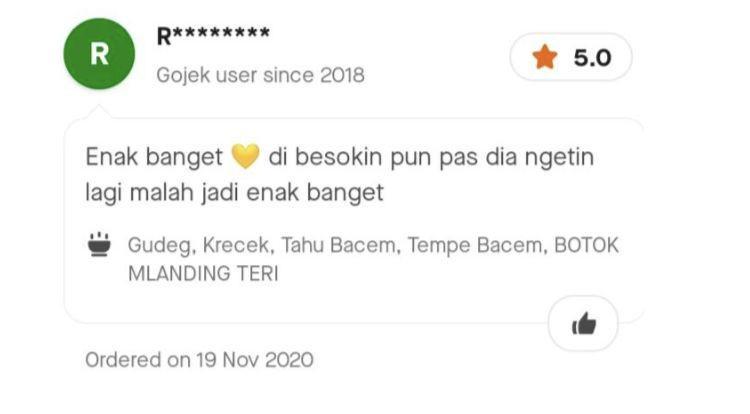
Task: Click 'Gudeg' in ordered items
Action: 161,245
